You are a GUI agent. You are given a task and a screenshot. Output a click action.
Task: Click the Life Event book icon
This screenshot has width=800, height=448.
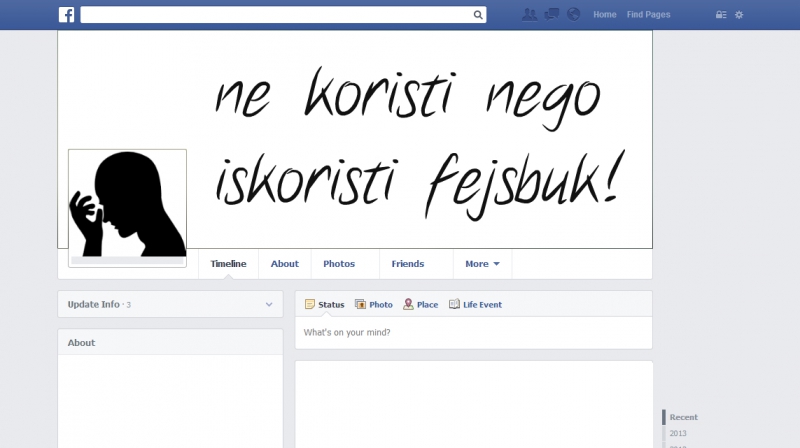454,304
